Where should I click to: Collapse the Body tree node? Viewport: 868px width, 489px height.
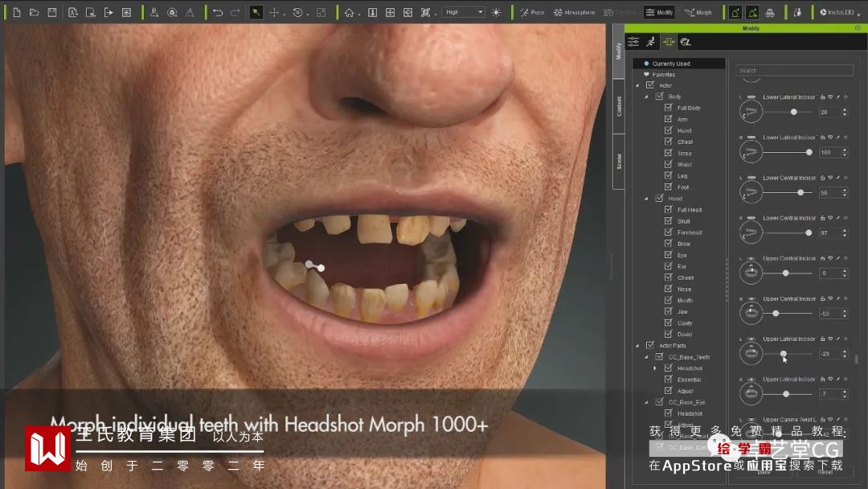646,97
